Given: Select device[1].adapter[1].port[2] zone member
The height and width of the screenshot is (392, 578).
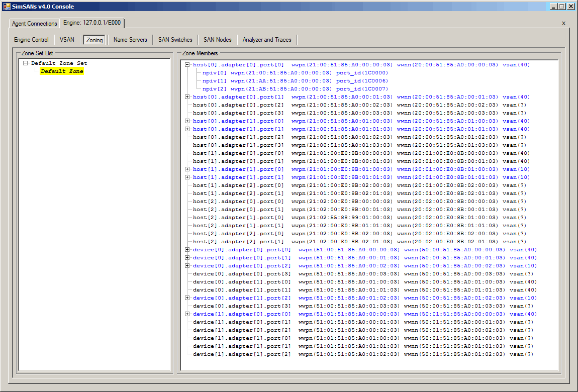Looking at the screenshot, I should pos(242,354).
